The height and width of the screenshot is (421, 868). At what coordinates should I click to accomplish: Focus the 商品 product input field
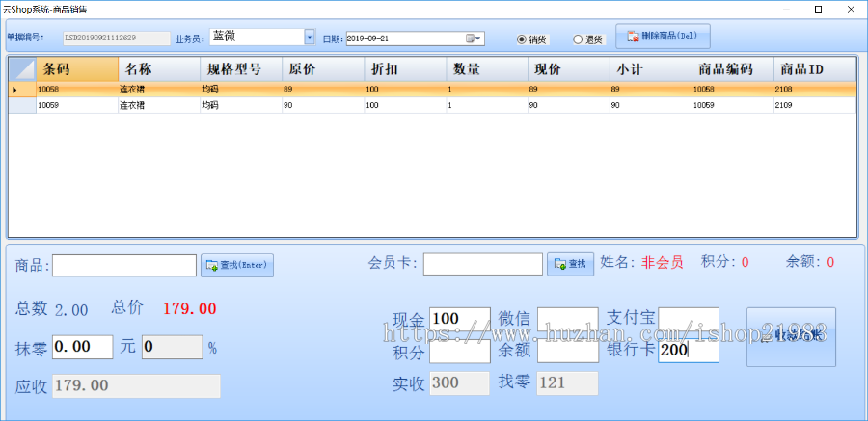(124, 265)
